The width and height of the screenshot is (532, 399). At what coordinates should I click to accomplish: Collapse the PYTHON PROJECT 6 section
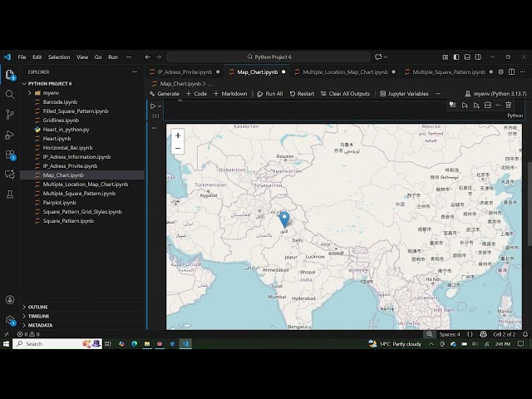82,83
